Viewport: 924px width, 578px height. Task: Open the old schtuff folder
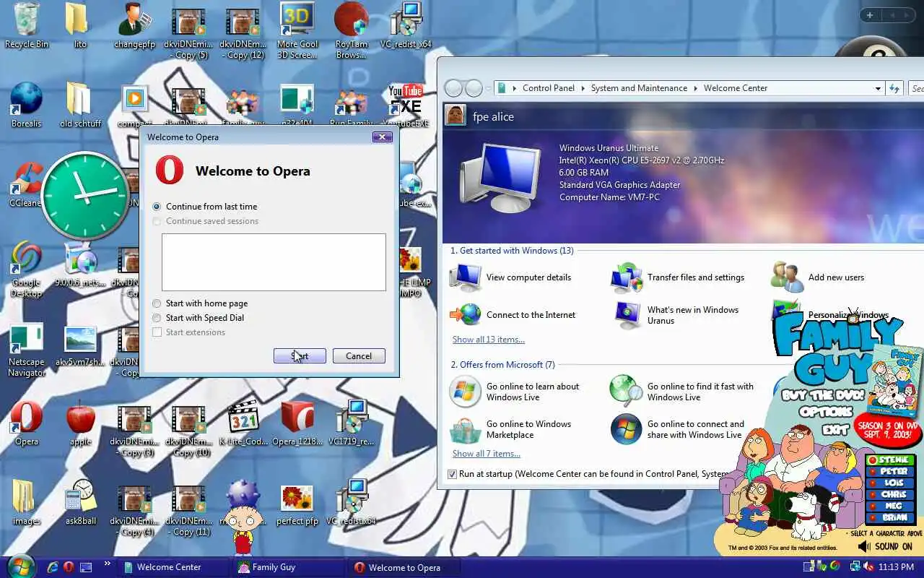coord(80,105)
